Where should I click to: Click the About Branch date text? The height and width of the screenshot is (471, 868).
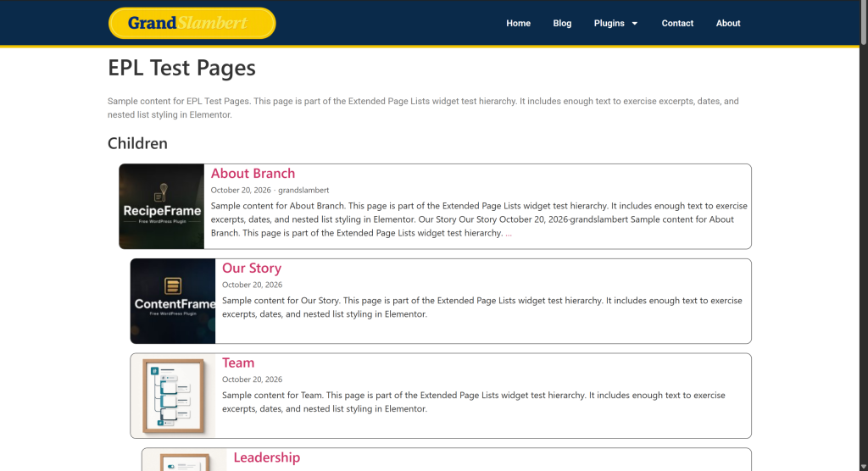(x=241, y=190)
